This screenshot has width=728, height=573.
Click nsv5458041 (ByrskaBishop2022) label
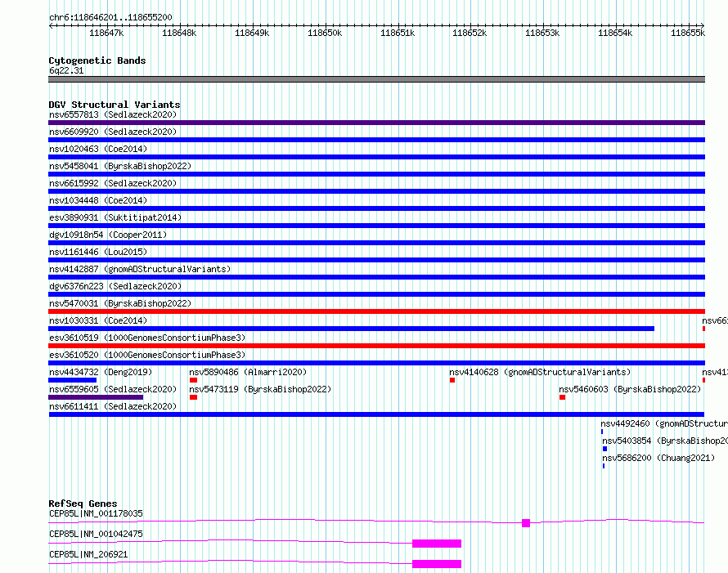click(120, 166)
